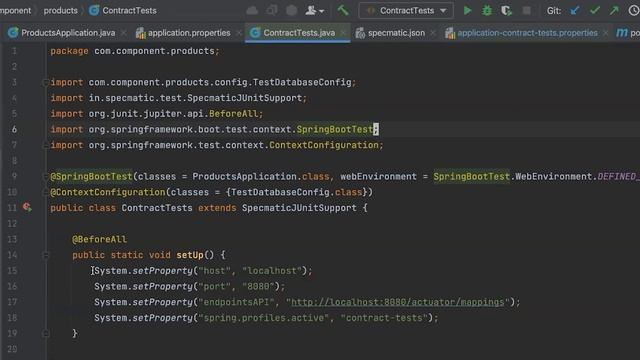The height and width of the screenshot is (360, 640).
Task: Collapse fold marker beside @SpringBootTest annotation
Action: tap(45, 177)
